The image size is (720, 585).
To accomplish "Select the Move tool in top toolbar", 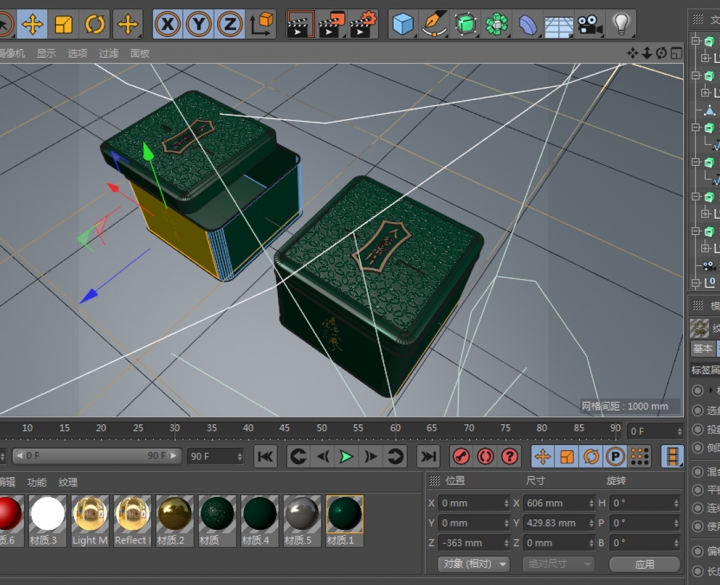I will (x=32, y=23).
